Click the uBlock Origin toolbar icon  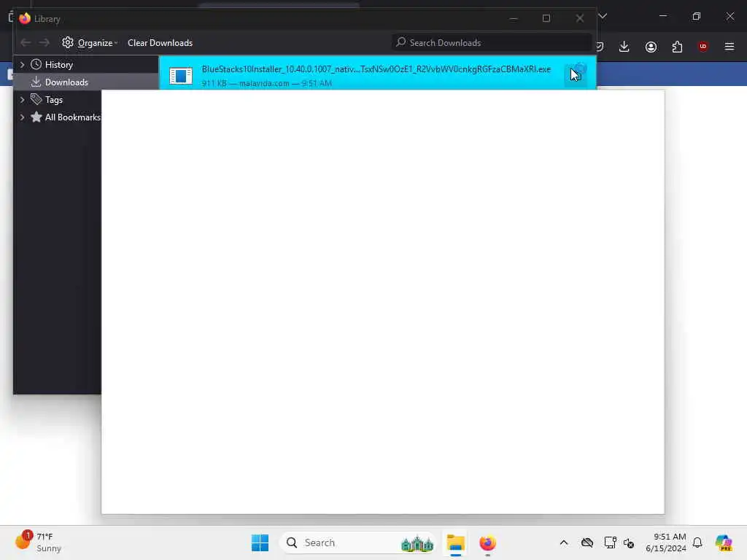pyautogui.click(x=703, y=47)
